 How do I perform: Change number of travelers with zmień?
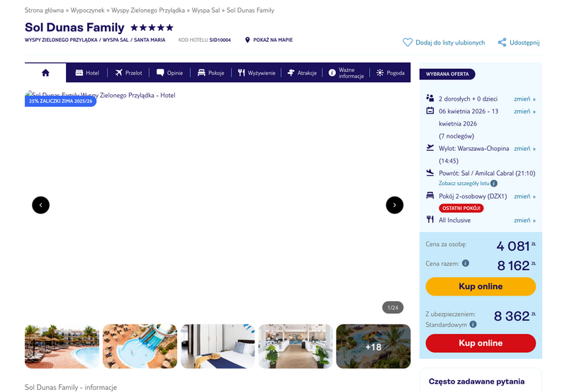tap(524, 99)
